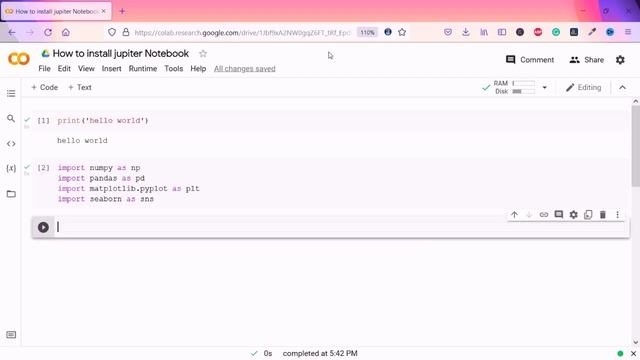Copy link to cell icon
This screenshot has height=360, width=640.
point(544,215)
